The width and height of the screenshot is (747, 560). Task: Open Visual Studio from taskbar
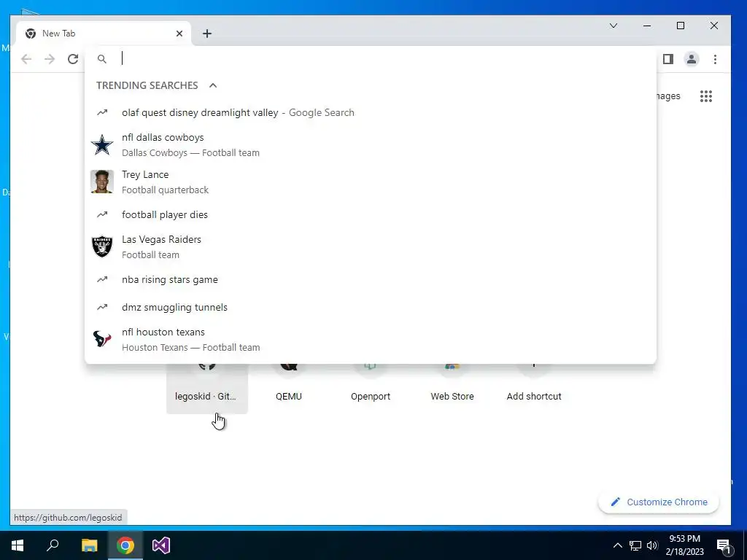[161, 545]
